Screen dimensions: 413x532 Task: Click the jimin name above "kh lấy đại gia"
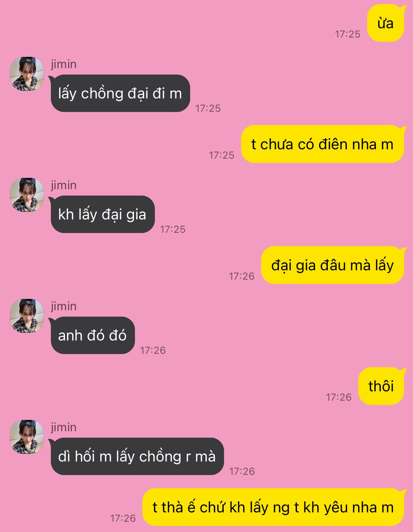point(64,185)
